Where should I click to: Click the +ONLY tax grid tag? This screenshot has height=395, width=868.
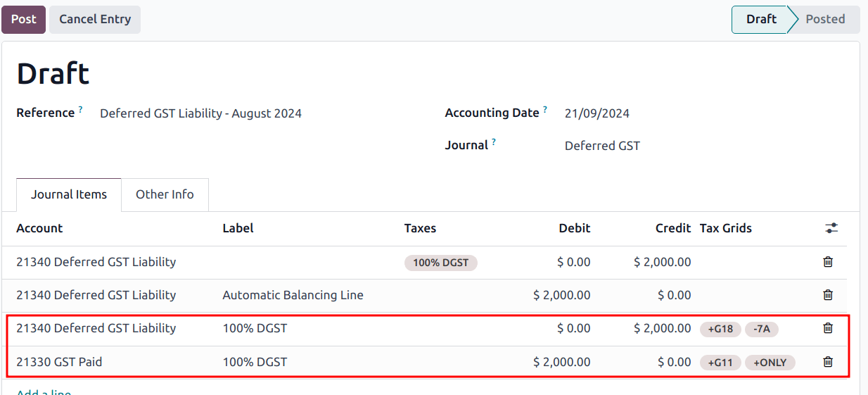(x=770, y=363)
